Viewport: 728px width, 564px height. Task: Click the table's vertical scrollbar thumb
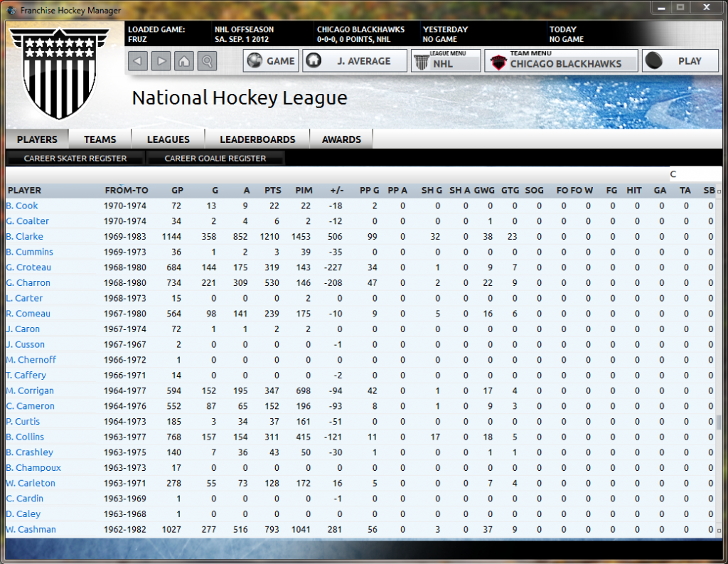719,422
